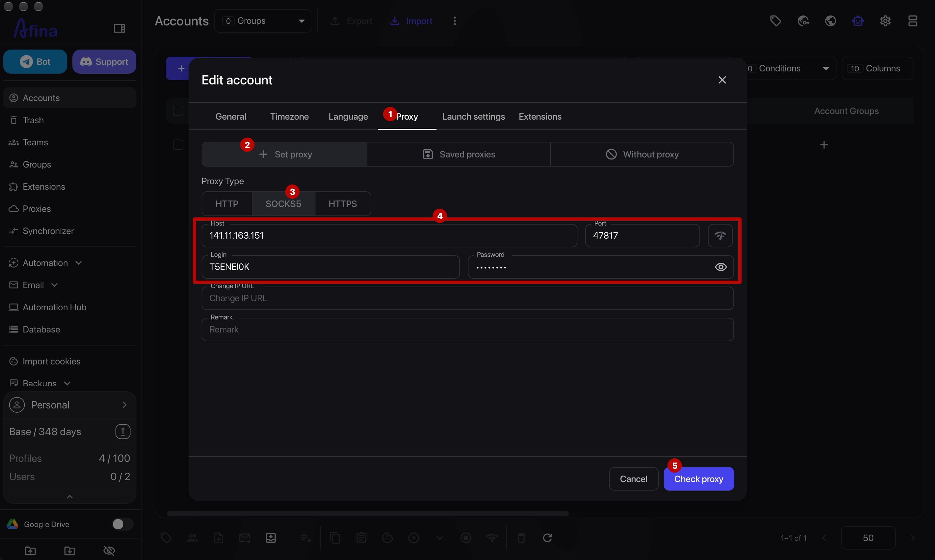Screen dimensions: 935x560
Task: Tick the select-all checkbox in table header
Action: 178,111
